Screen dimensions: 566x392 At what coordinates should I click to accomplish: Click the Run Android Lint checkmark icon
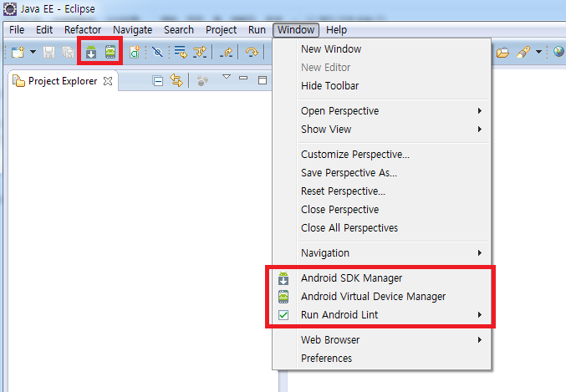tap(283, 315)
